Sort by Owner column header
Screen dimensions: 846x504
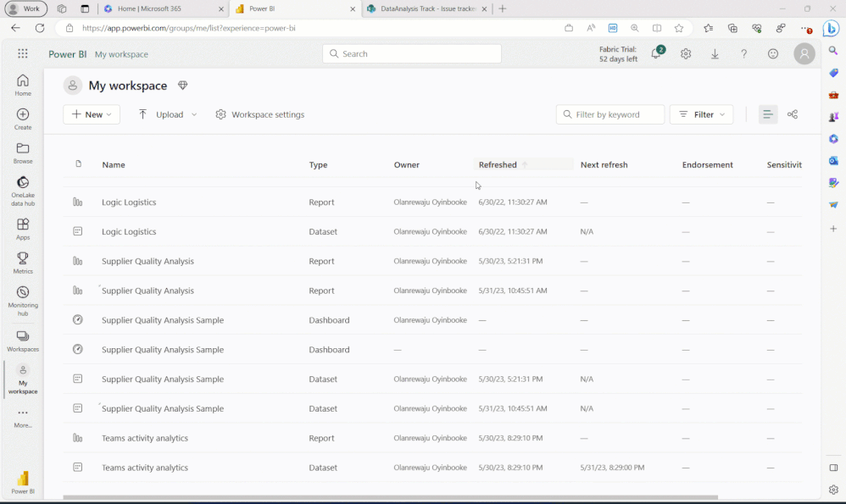tap(406, 164)
